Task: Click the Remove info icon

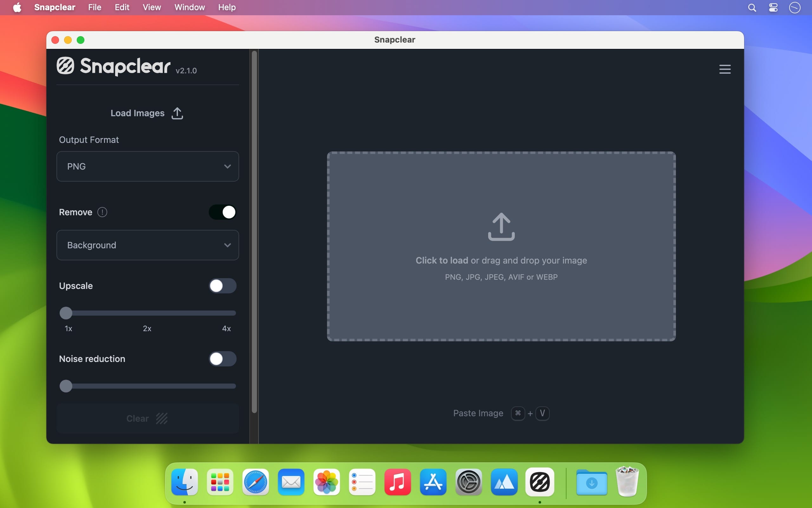Action: pyautogui.click(x=102, y=212)
